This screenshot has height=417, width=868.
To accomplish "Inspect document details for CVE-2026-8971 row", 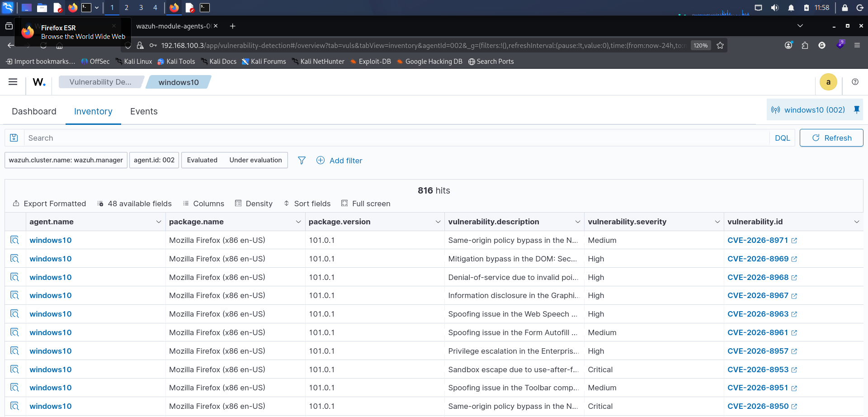I will pyautogui.click(x=14, y=240).
